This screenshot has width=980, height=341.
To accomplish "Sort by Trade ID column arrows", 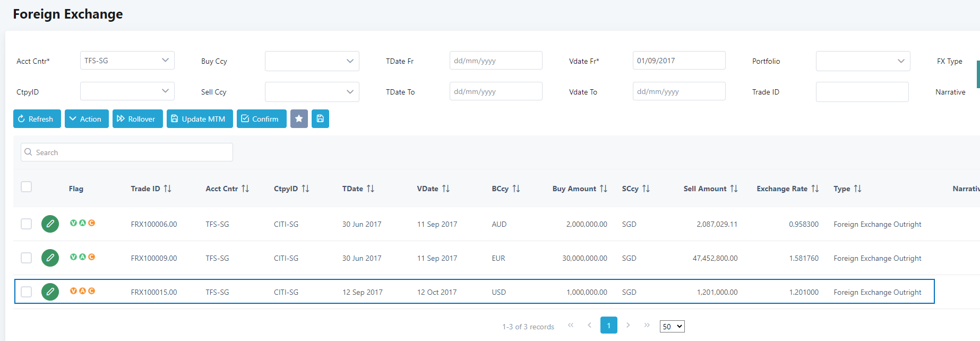I will 167,189.
